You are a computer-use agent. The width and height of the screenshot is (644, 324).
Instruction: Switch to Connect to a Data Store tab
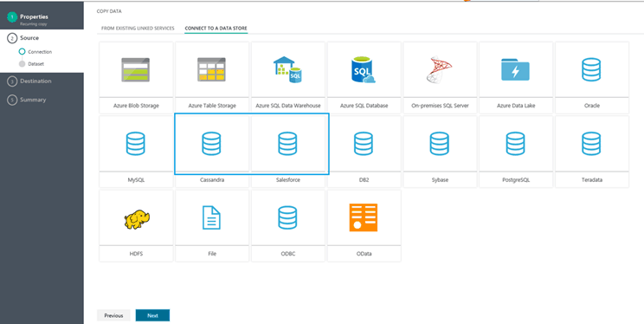coord(216,29)
